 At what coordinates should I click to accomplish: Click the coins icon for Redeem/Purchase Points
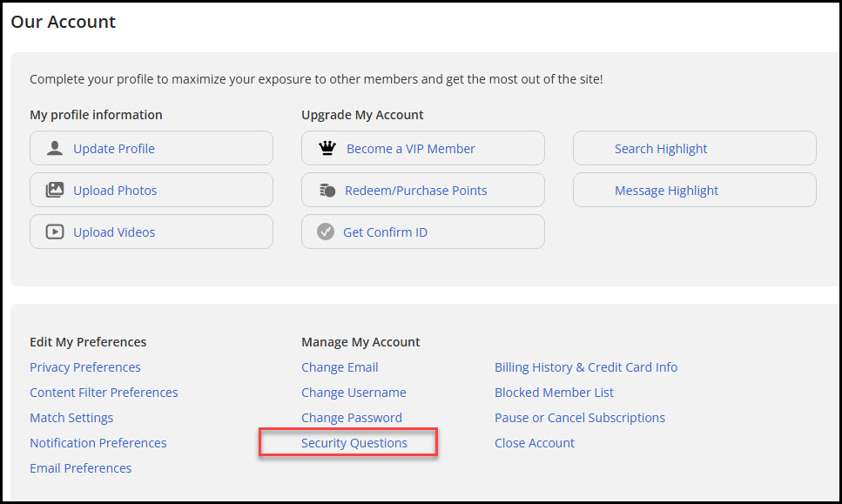tap(327, 190)
